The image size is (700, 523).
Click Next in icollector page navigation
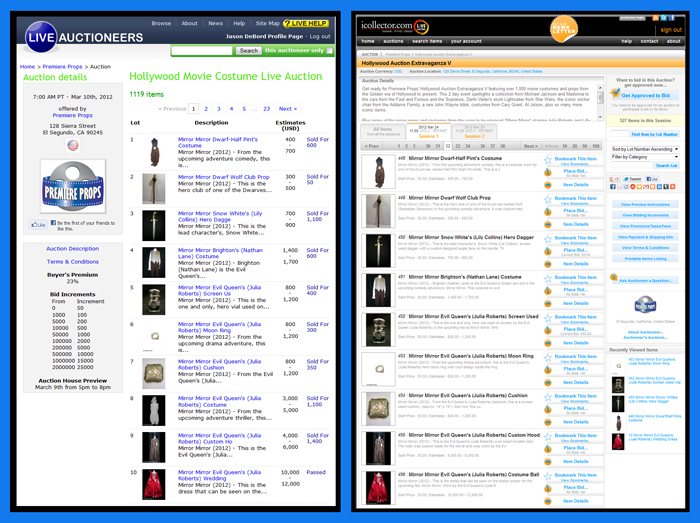pyautogui.click(x=529, y=146)
